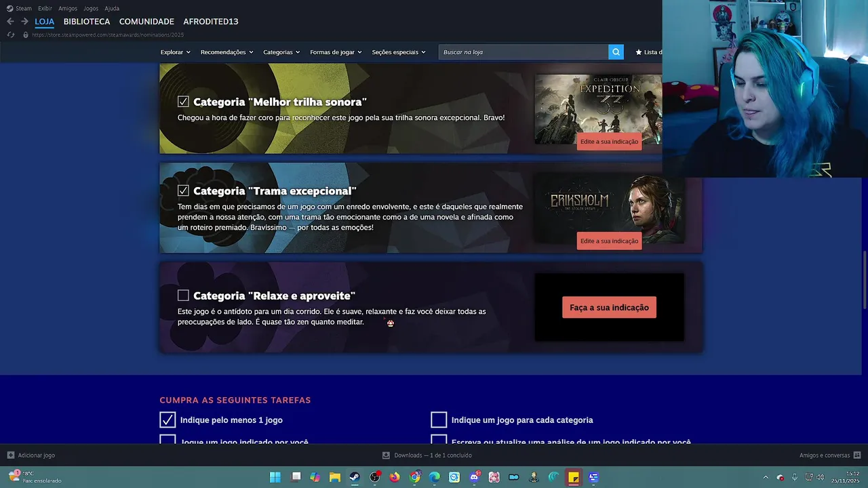
Task: Click the star icon next to Lista
Action: click(639, 52)
